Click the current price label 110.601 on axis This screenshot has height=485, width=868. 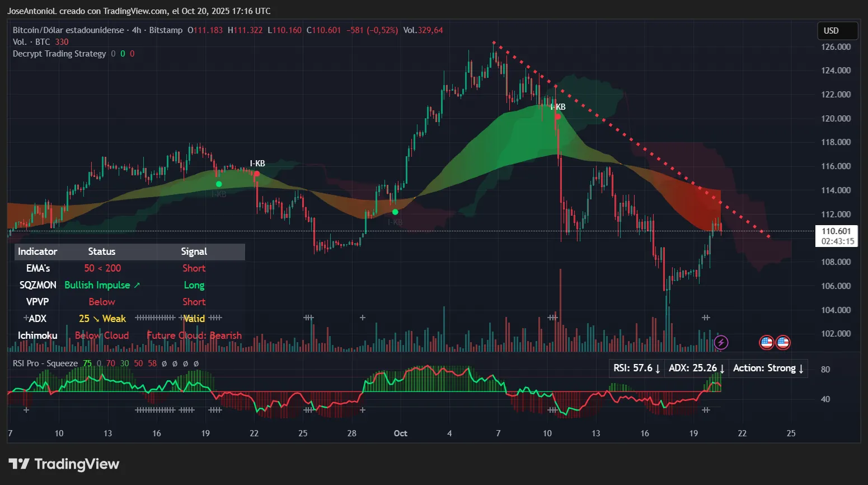(x=836, y=231)
